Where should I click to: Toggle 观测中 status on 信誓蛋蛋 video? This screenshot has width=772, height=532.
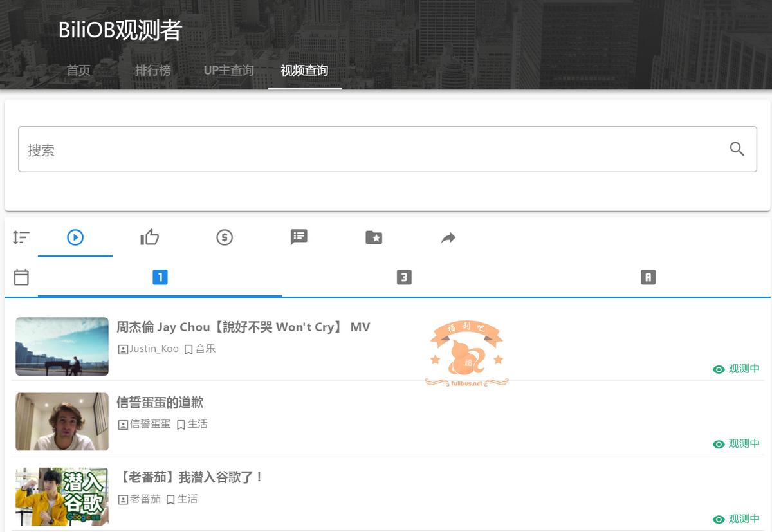tap(737, 444)
